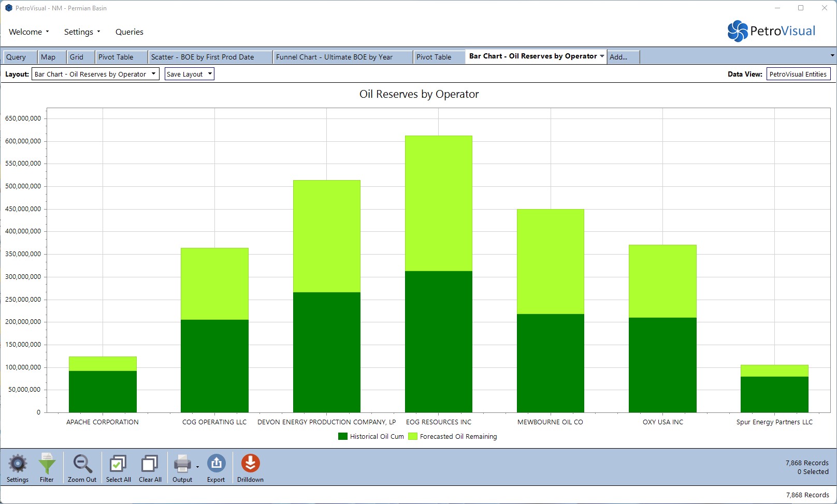Click the Filter funnel icon
837x504 pixels.
coord(47,464)
